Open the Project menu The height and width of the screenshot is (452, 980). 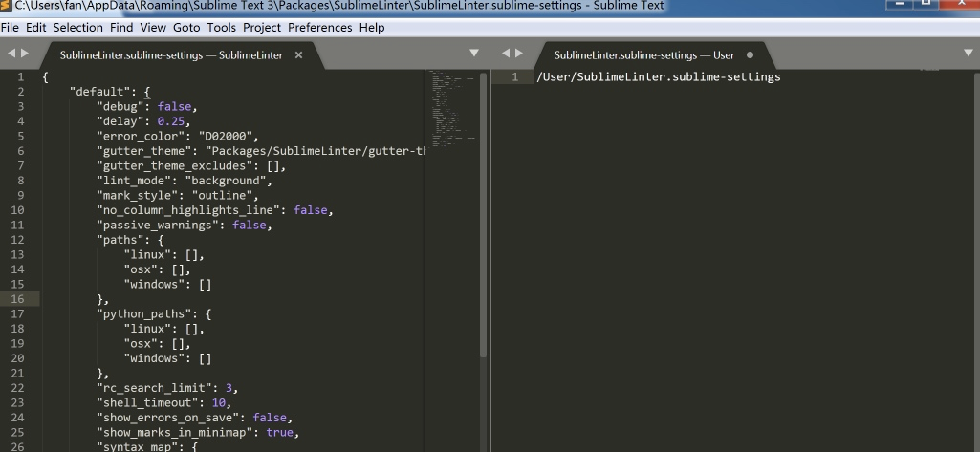(x=262, y=28)
